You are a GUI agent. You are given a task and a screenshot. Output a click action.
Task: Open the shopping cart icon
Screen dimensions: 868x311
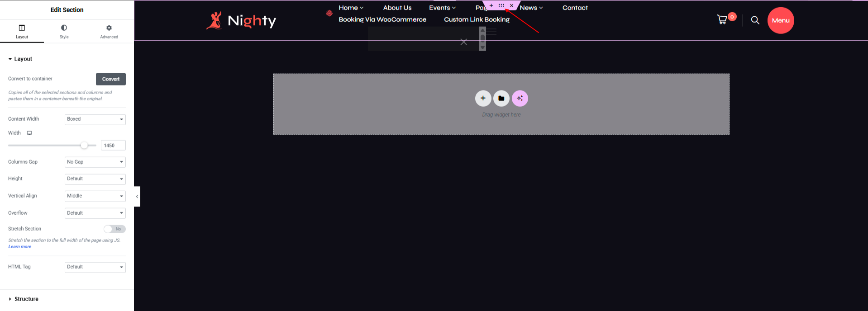pos(722,19)
